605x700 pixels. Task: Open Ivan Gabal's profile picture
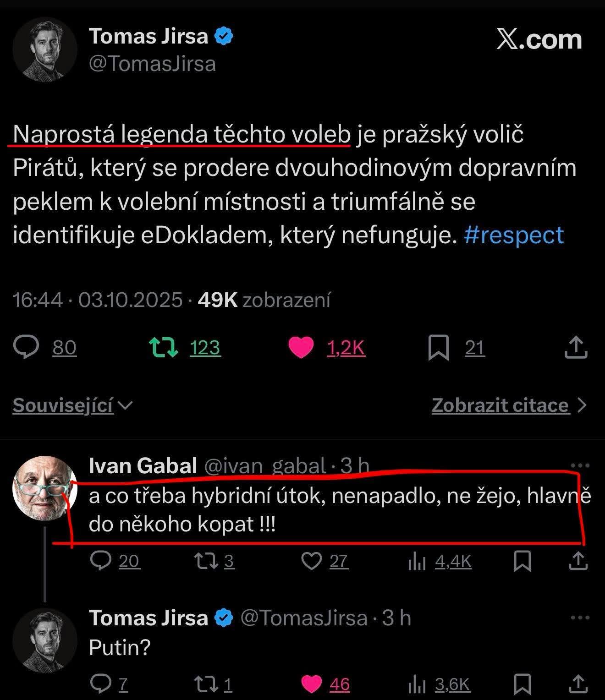pos(44,488)
